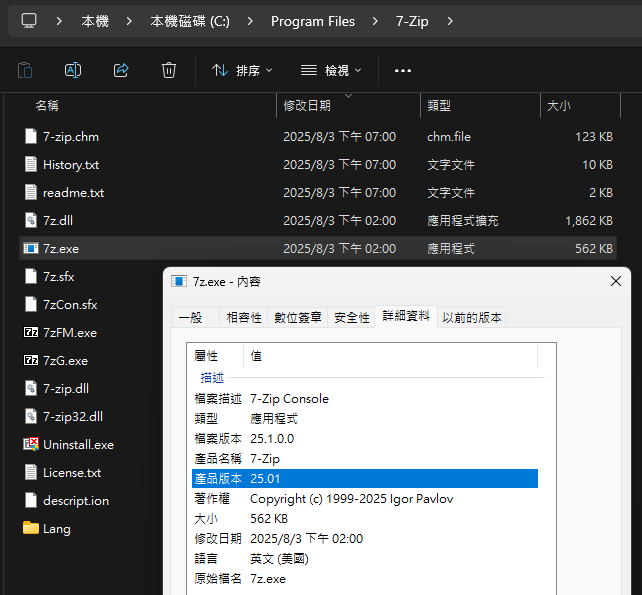Close the 7z.exe properties dialog
642x595 pixels.
[616, 282]
